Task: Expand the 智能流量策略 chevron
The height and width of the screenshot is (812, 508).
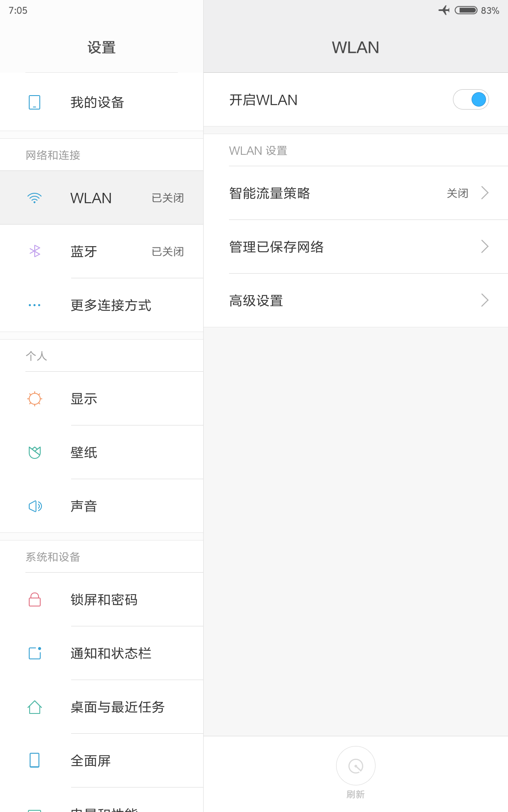Action: coord(485,193)
